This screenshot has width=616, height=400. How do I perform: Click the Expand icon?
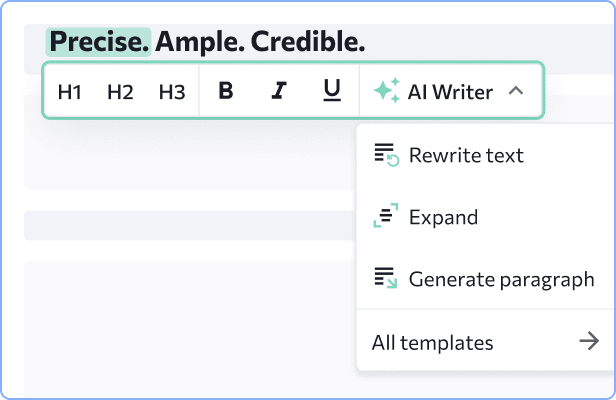386,215
